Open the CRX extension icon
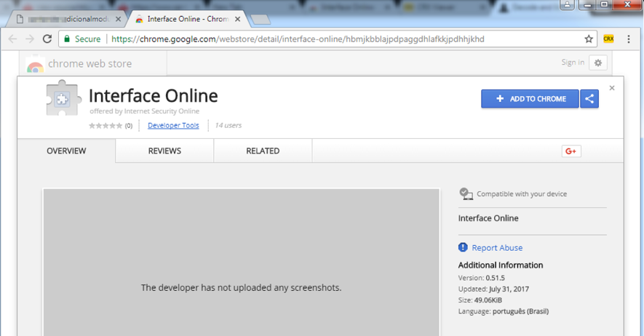Image resolution: width=644 pixels, height=336 pixels. tap(608, 39)
